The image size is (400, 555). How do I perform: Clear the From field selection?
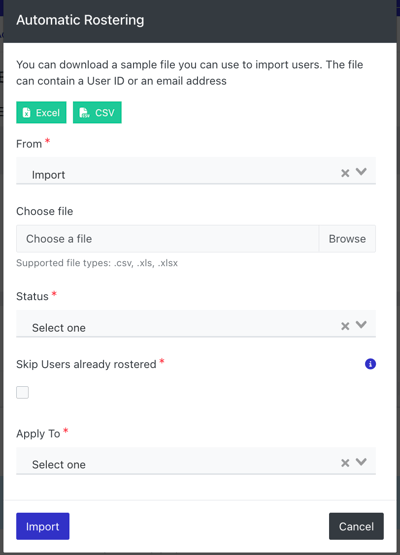345,173
